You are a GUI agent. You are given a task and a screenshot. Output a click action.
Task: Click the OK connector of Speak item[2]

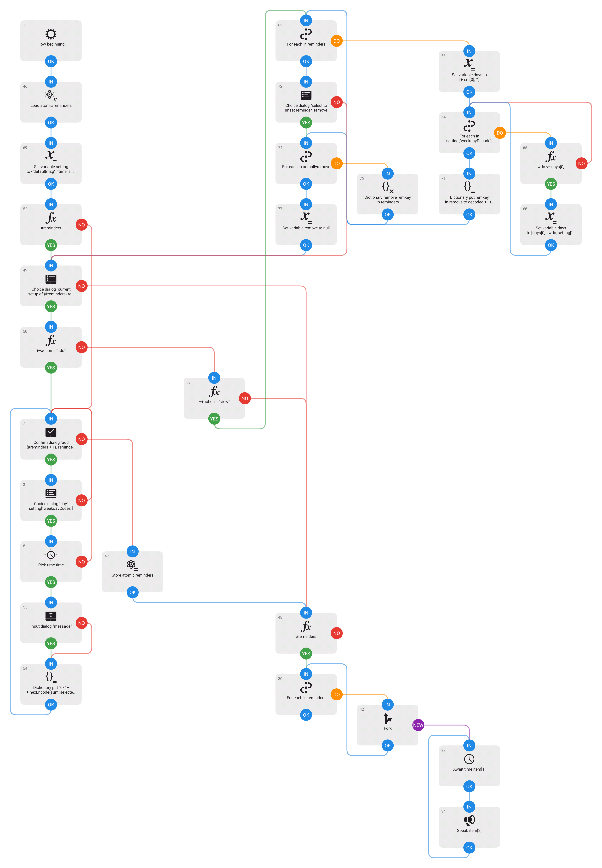469,848
